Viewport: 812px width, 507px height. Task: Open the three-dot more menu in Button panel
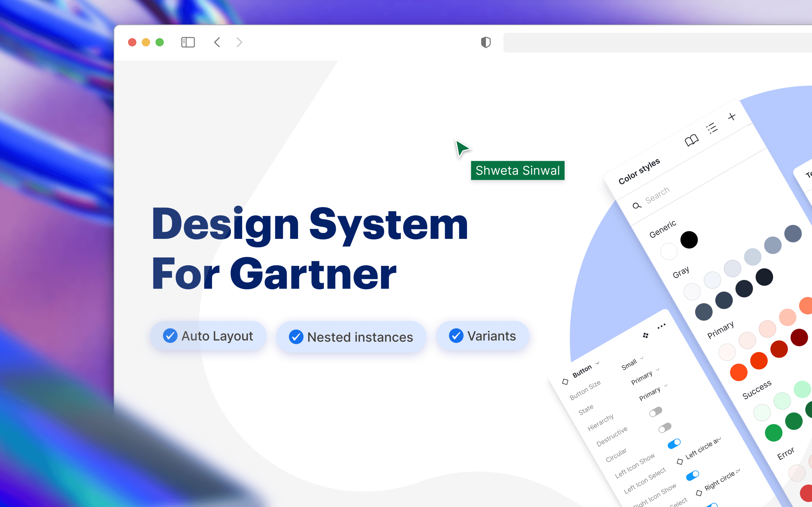point(661,326)
